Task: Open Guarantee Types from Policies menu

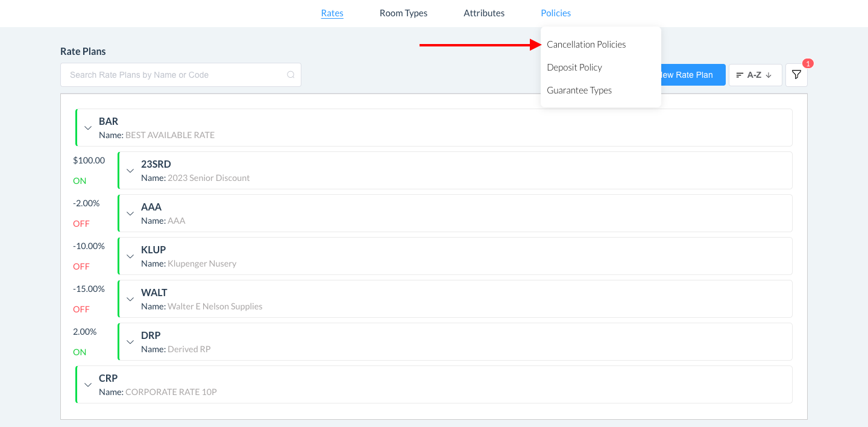Action: [579, 90]
